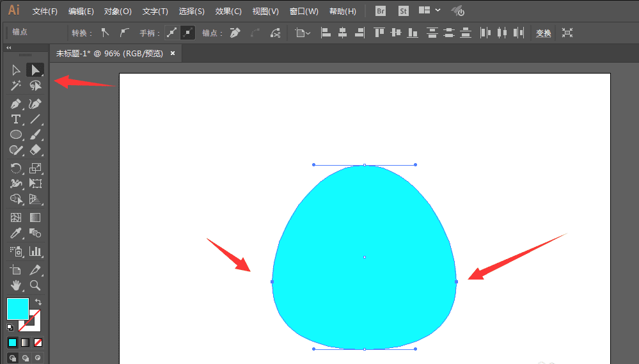This screenshot has width=639, height=364.
Task: Select the Free Transform tool
Action: click(x=35, y=184)
